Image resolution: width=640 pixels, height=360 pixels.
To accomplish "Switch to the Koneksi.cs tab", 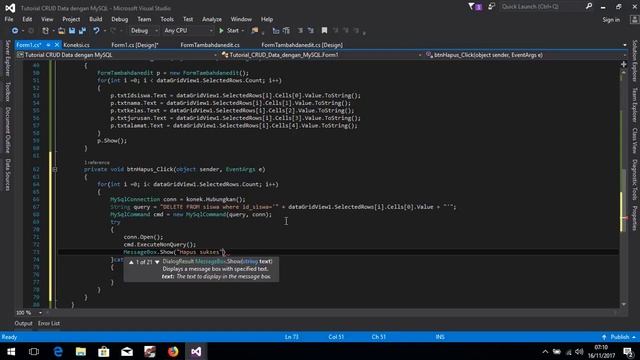I will coord(76,45).
